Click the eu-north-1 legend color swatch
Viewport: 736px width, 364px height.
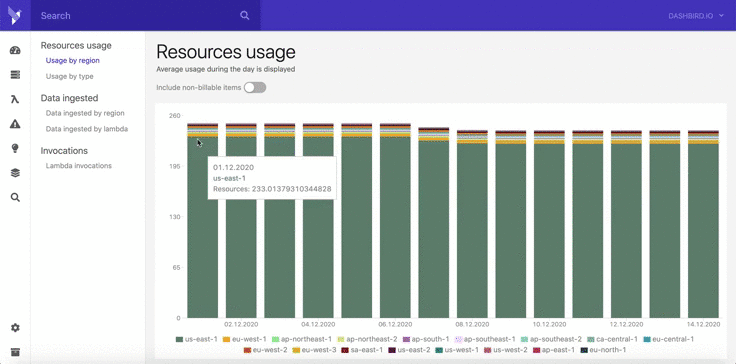pos(584,350)
